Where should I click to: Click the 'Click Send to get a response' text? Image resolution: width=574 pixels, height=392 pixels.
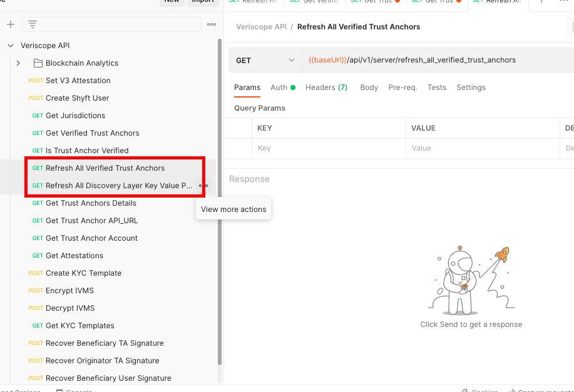471,324
